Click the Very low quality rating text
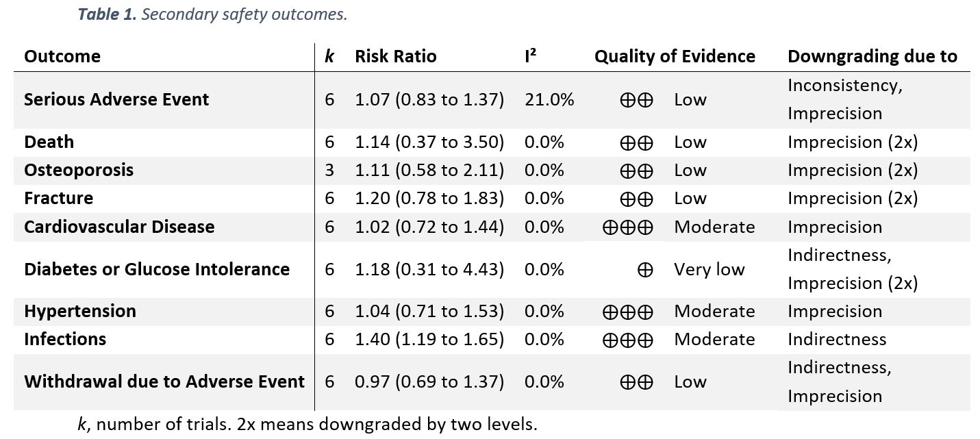Image resolution: width=980 pixels, height=439 pixels. [709, 270]
